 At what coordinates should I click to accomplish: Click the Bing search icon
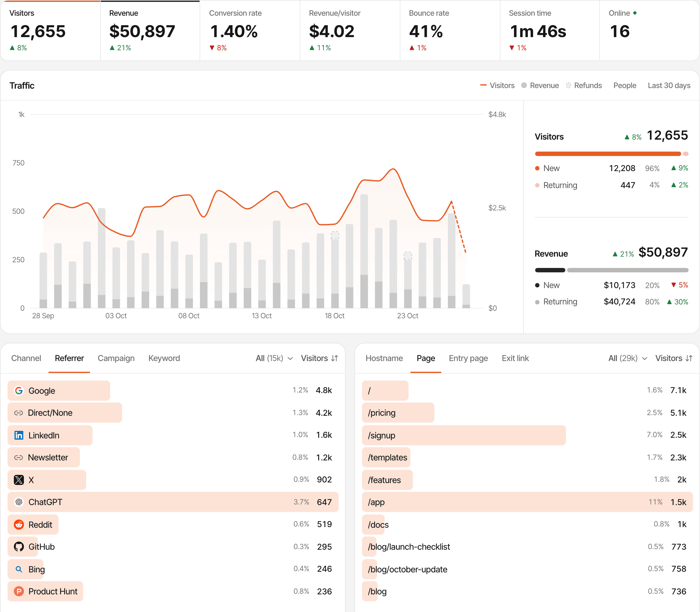(19, 569)
